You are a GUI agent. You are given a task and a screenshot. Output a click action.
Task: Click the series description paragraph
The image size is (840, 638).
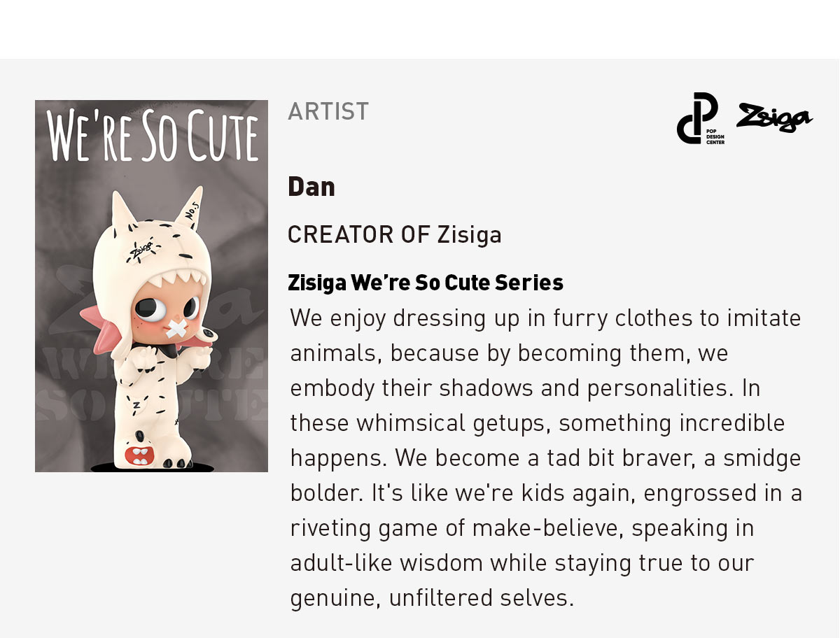pyautogui.click(x=546, y=458)
